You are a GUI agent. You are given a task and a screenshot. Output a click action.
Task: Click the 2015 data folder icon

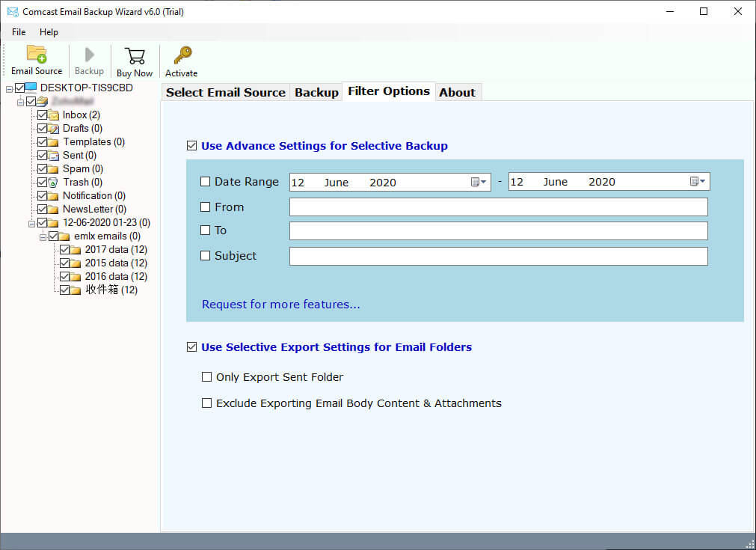(76, 263)
